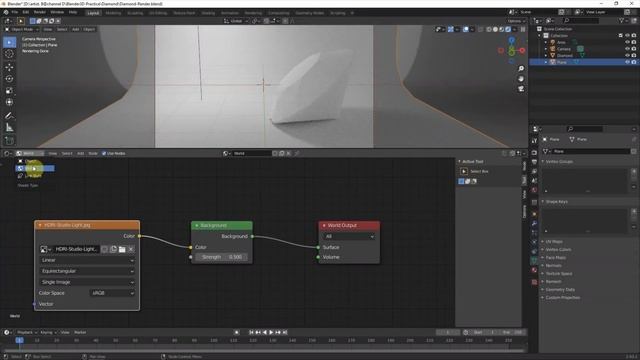The image size is (640, 360).
Task: Open the Object Mode dropdown
Action: tap(22, 29)
